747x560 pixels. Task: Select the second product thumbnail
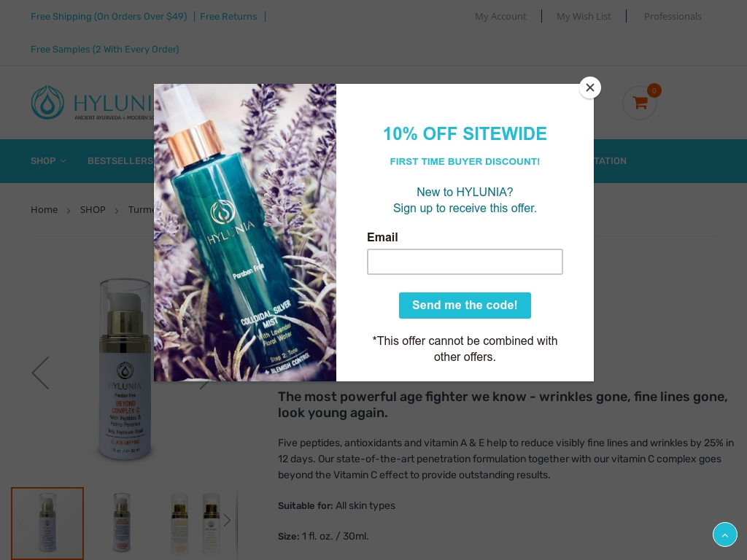(122, 524)
